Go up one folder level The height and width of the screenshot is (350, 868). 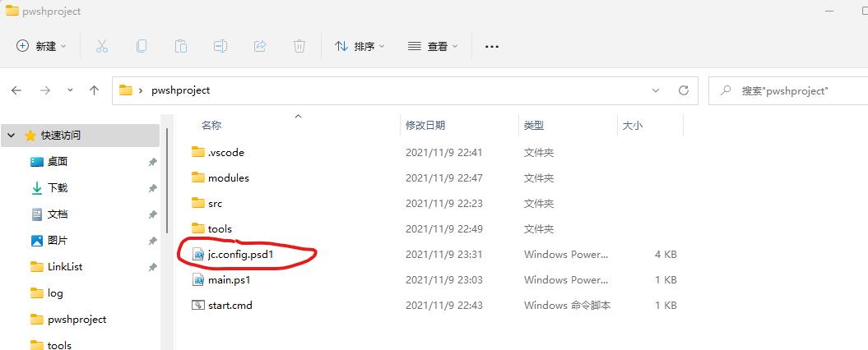pos(95,90)
